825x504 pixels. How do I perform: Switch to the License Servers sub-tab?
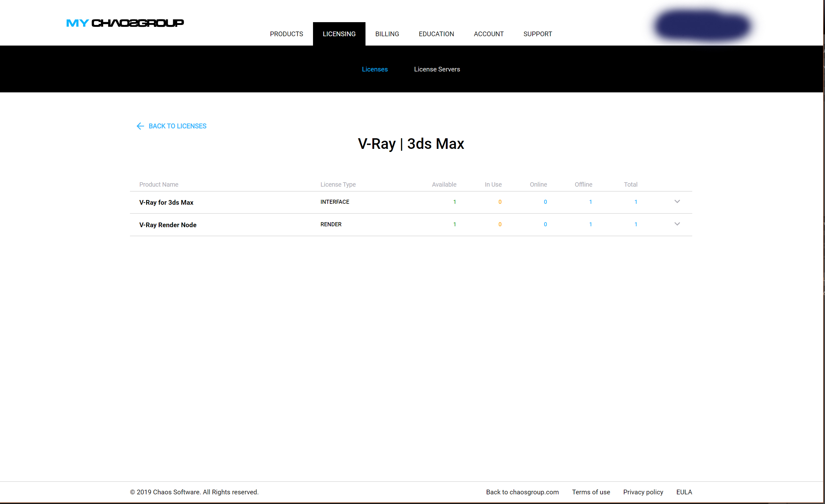point(437,69)
